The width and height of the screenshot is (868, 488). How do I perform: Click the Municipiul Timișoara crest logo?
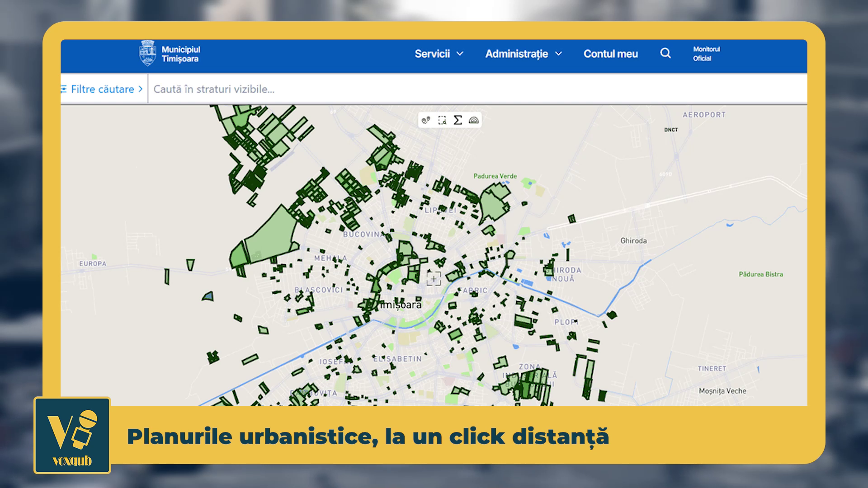tap(147, 53)
